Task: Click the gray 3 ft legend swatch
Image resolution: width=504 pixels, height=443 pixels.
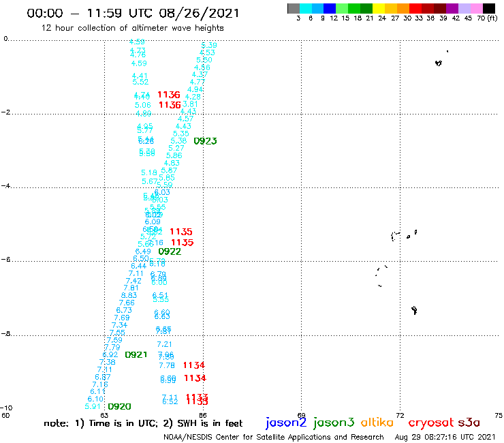Action: tap(294, 8)
